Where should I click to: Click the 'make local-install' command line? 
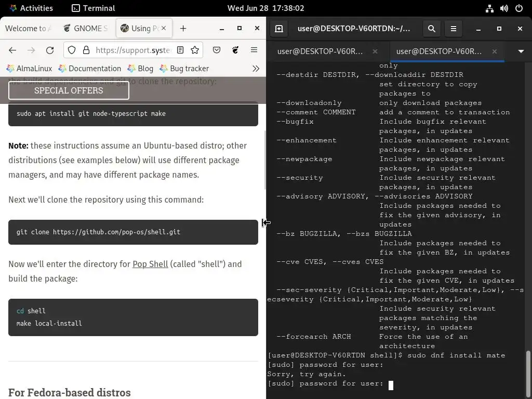point(49,323)
